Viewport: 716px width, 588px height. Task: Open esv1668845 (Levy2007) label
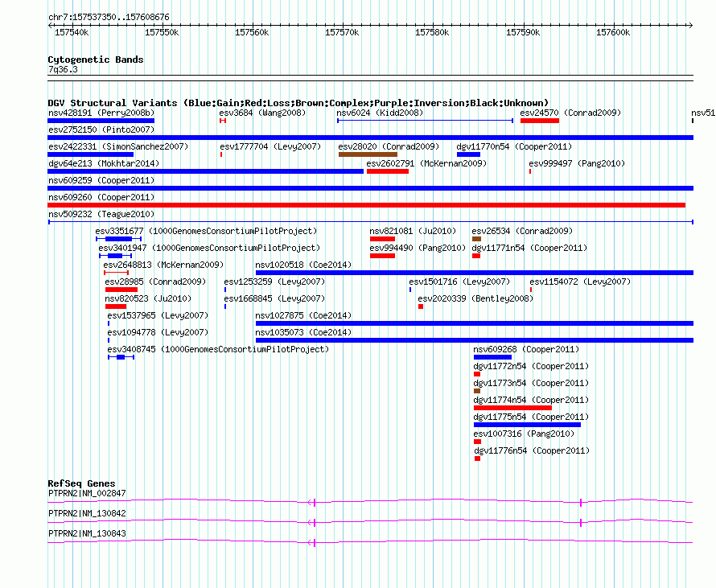click(x=274, y=298)
